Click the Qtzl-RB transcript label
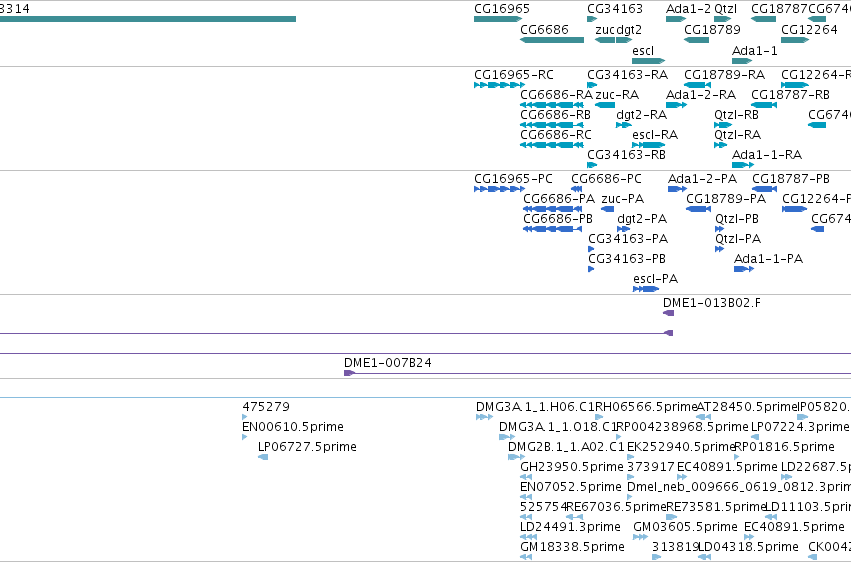The image size is (851, 562). click(x=736, y=115)
